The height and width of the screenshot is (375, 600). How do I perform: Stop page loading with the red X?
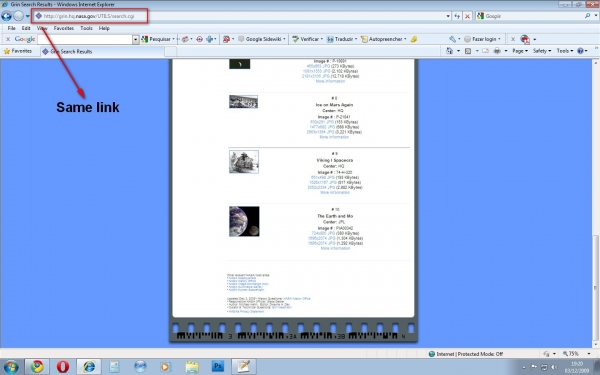[x=467, y=16]
